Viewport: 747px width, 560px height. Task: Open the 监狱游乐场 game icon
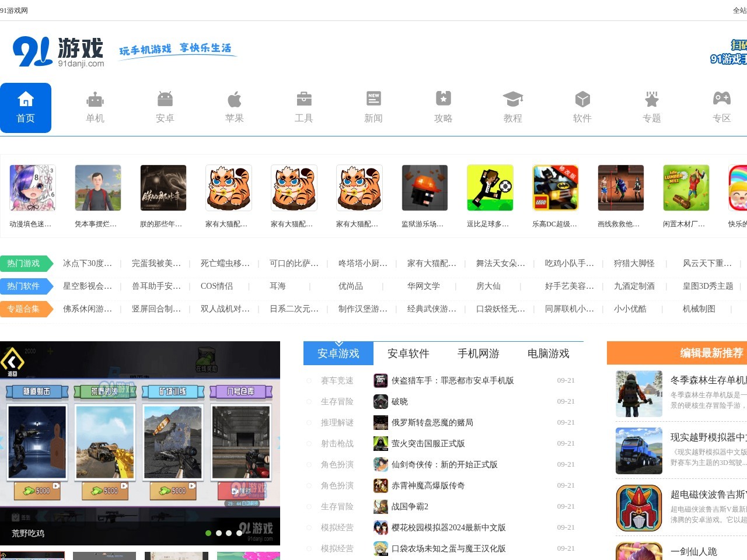pos(425,188)
